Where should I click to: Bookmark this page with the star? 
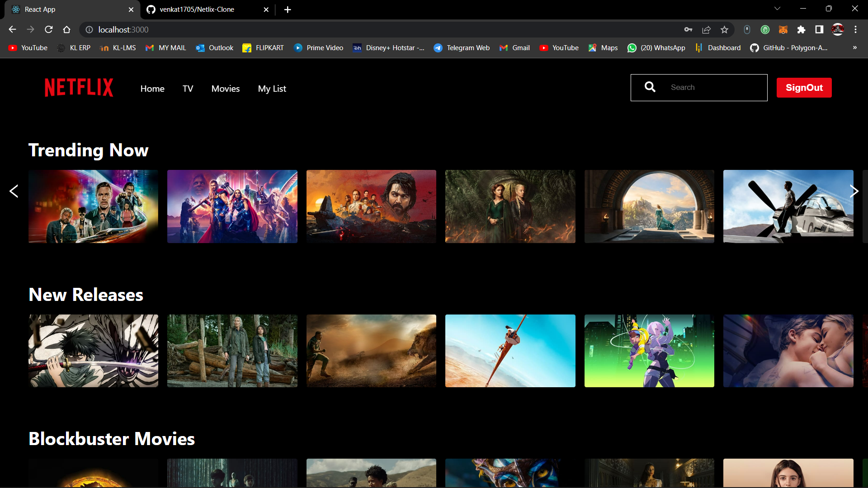point(724,29)
